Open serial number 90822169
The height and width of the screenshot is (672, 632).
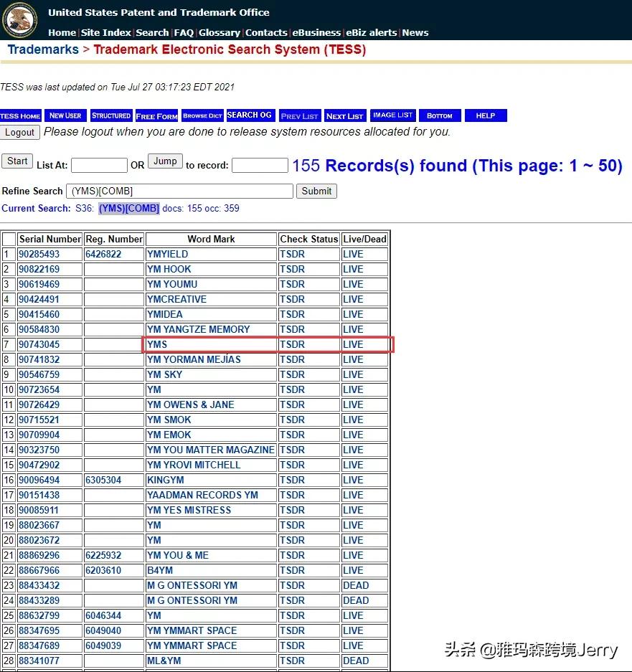39,269
